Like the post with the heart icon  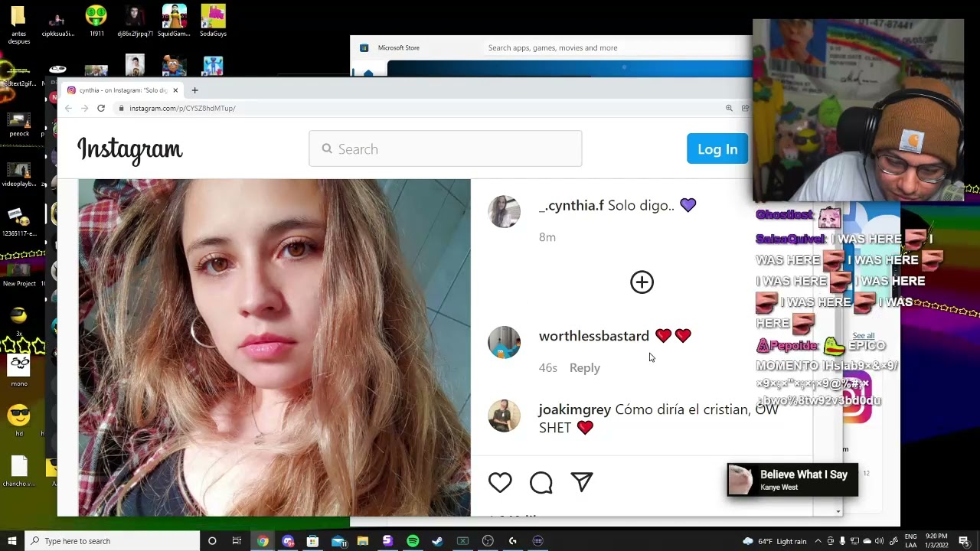(500, 482)
